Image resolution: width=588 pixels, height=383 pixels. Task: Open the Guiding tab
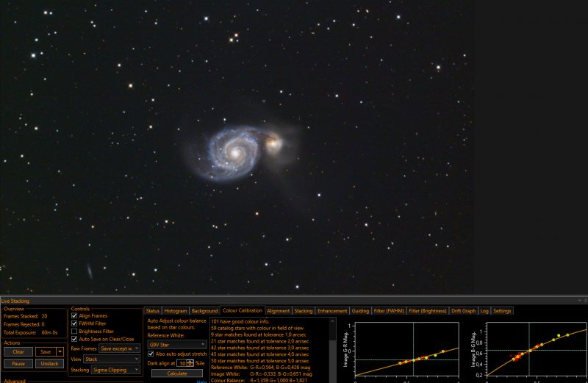pyautogui.click(x=360, y=311)
